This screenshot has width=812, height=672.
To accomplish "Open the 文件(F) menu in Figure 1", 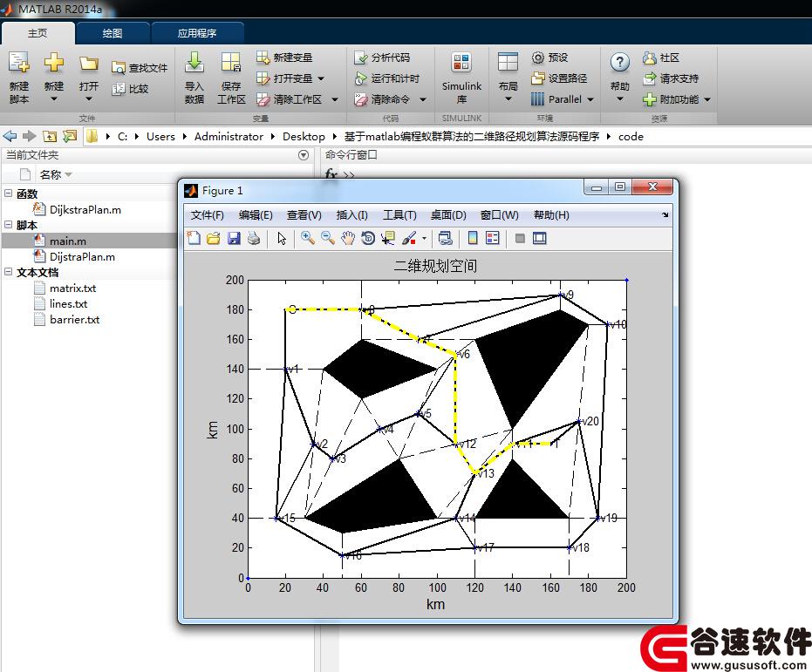I will pyautogui.click(x=208, y=214).
